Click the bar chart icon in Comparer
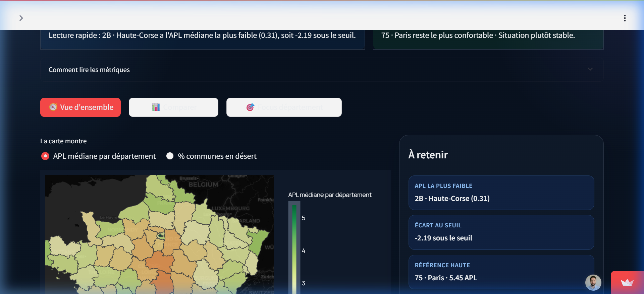Image resolution: width=644 pixels, height=294 pixels. pos(156,107)
